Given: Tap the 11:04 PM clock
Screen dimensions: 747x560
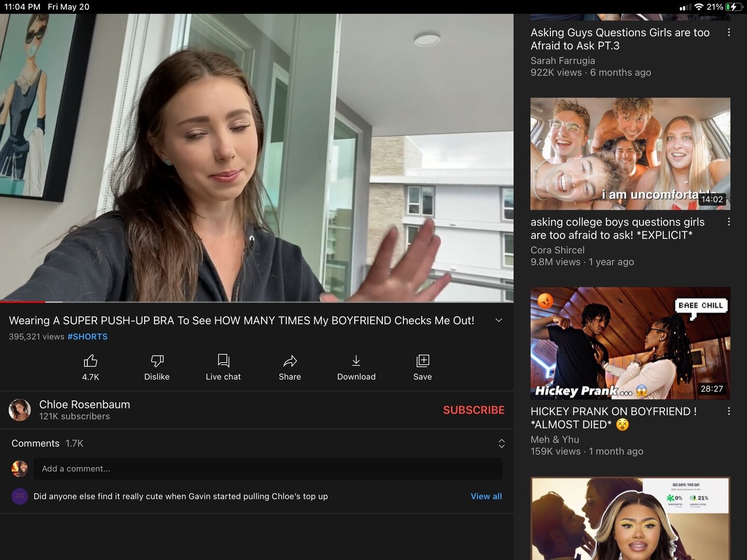Looking at the screenshot, I should coord(22,7).
